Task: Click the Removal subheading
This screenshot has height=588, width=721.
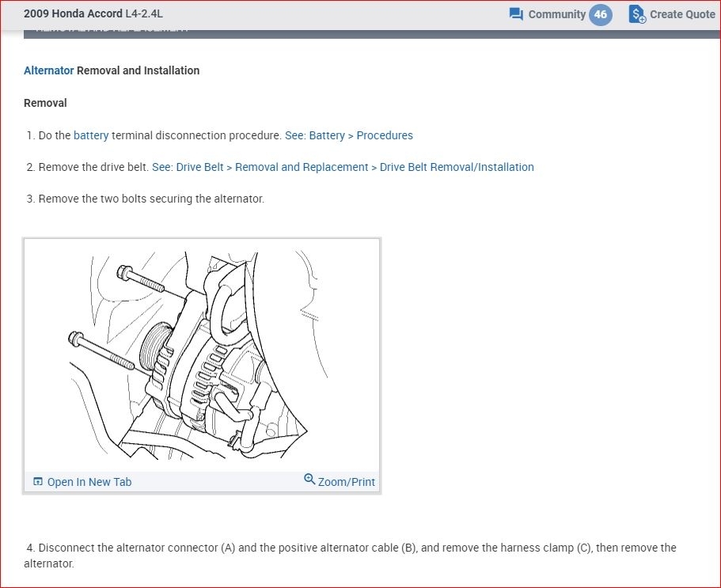Action: [x=45, y=103]
